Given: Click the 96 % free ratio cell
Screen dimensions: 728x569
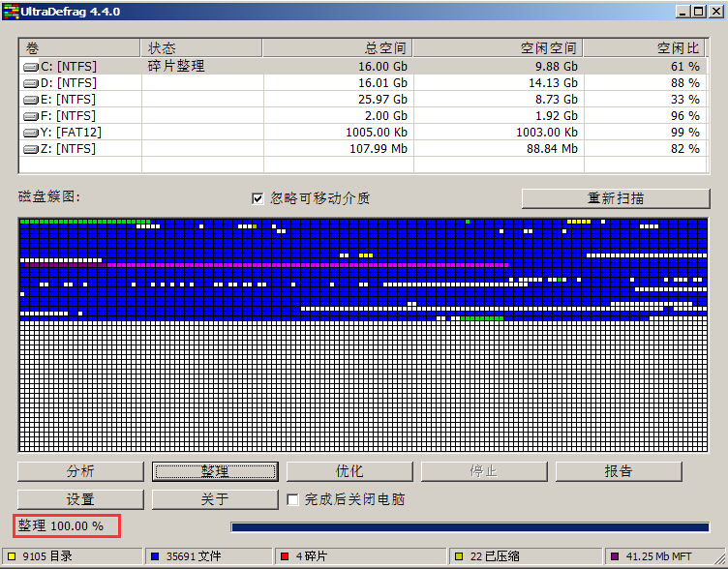Looking at the screenshot, I should (685, 116).
